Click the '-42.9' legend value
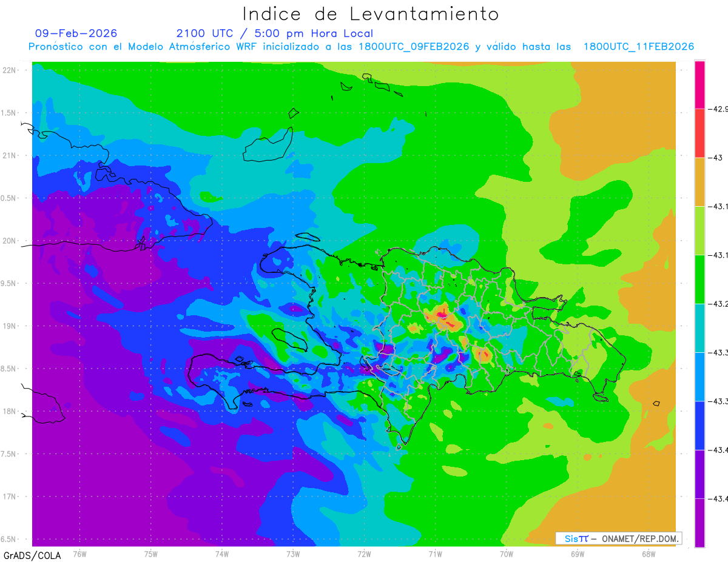The image size is (728, 562). pos(718,109)
